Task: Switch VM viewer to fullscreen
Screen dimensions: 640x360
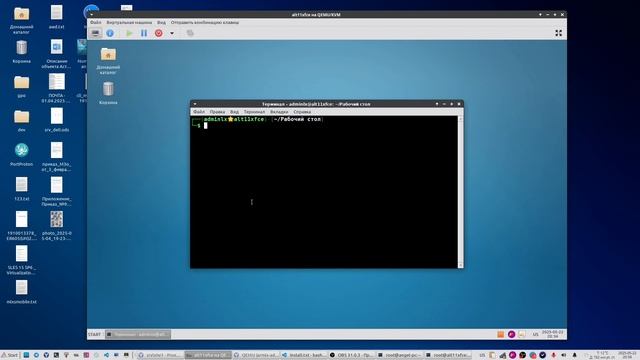Action: click(x=558, y=33)
